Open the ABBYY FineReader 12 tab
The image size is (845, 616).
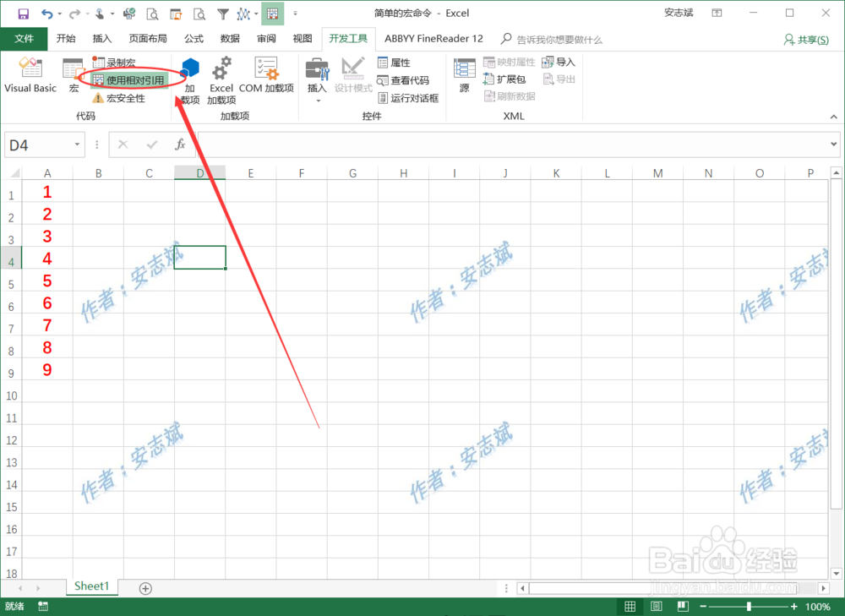click(433, 39)
